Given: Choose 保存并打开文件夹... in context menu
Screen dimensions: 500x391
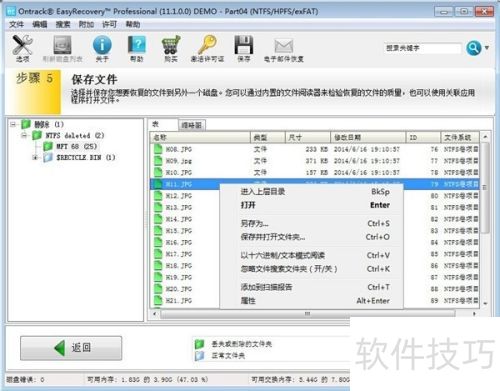Looking at the screenshot, I should pyautogui.click(x=311, y=237).
